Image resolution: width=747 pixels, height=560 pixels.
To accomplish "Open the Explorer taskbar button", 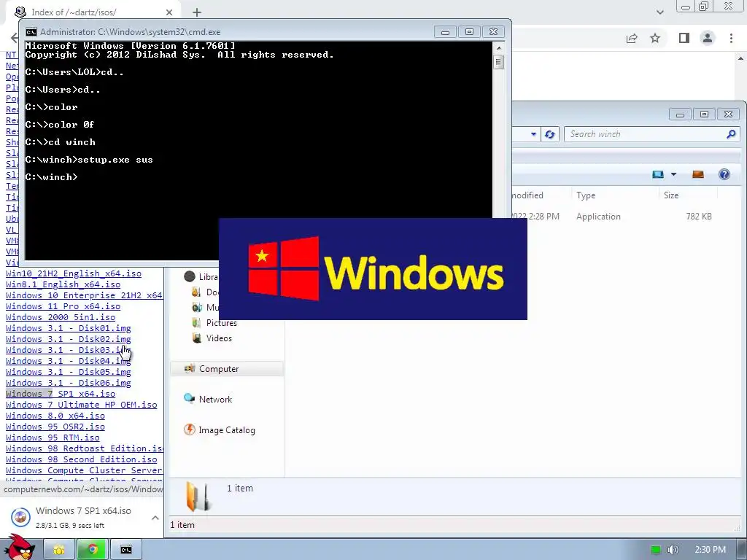I will [59, 550].
